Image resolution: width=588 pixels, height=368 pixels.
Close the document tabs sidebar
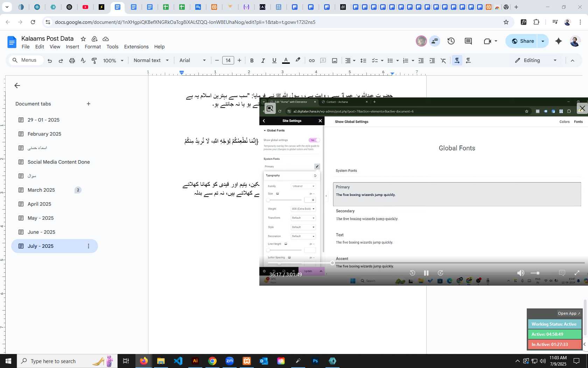coord(17,86)
